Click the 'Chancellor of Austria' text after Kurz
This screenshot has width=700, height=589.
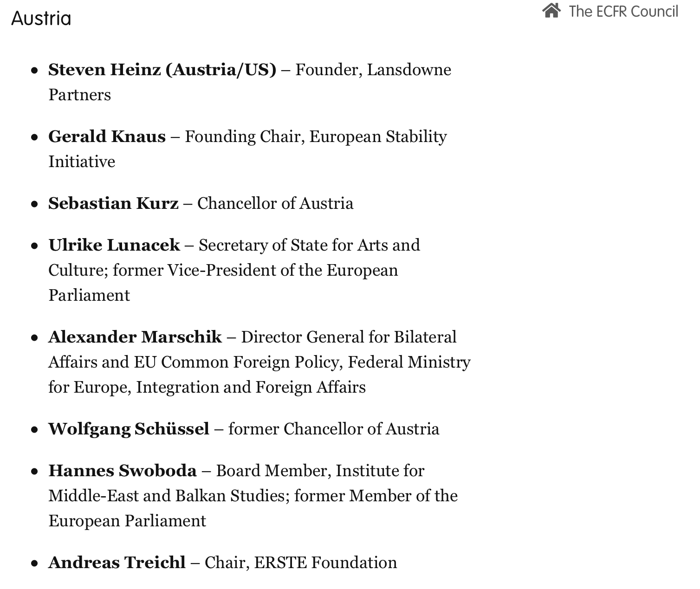[275, 203]
